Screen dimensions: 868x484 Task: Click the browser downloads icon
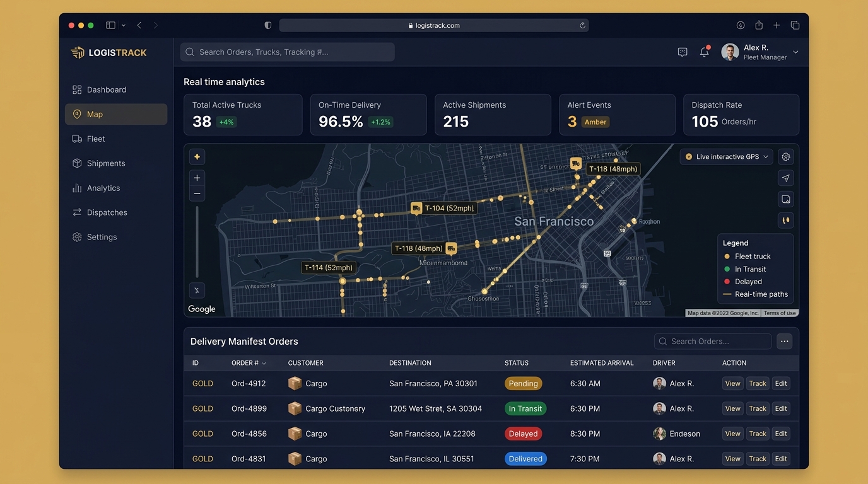point(741,25)
